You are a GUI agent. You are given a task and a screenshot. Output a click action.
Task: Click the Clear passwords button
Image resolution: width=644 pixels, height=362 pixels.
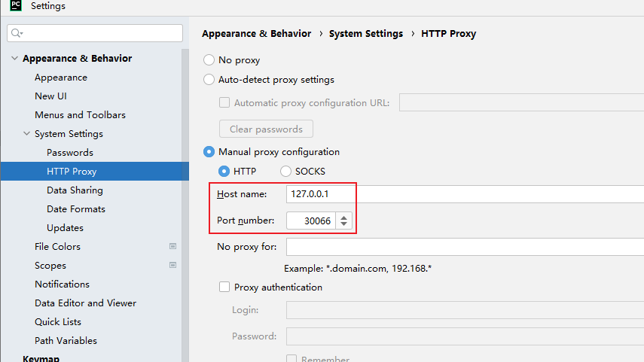coord(266,129)
